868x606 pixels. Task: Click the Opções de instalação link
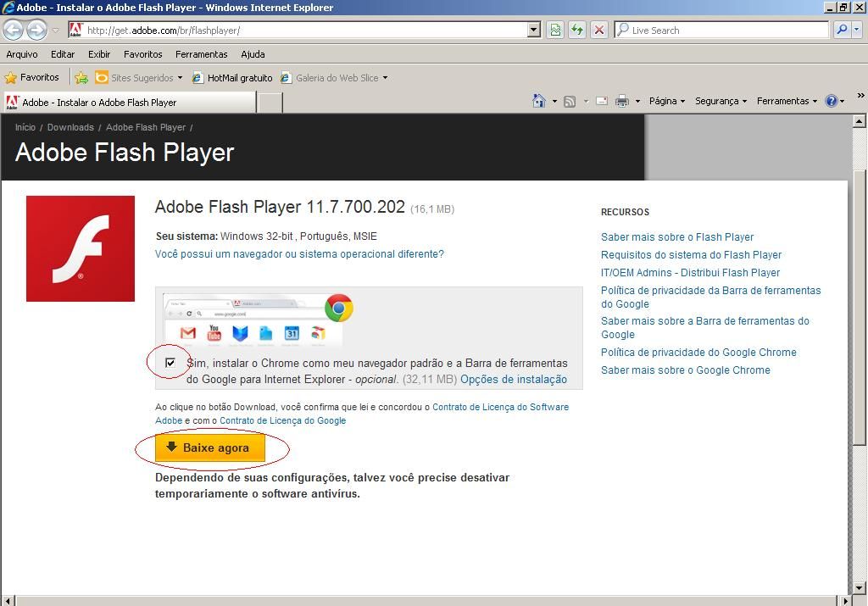click(x=514, y=379)
